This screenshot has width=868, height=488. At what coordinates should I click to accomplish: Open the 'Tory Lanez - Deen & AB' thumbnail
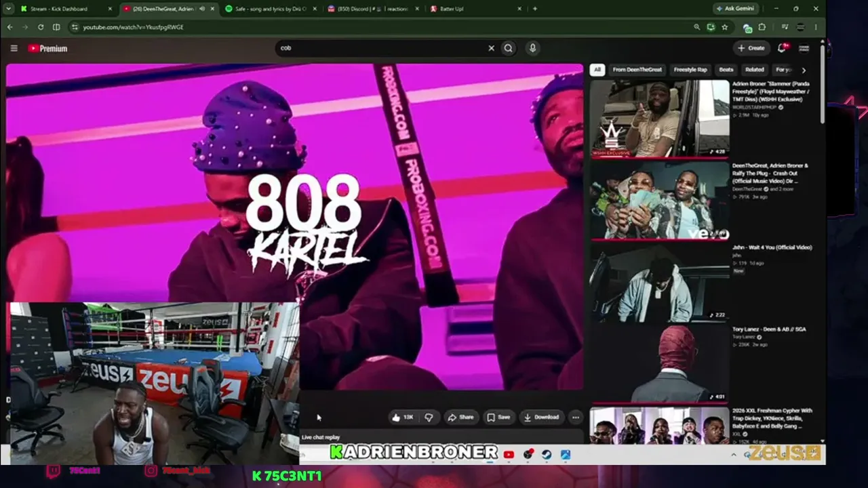tap(659, 364)
